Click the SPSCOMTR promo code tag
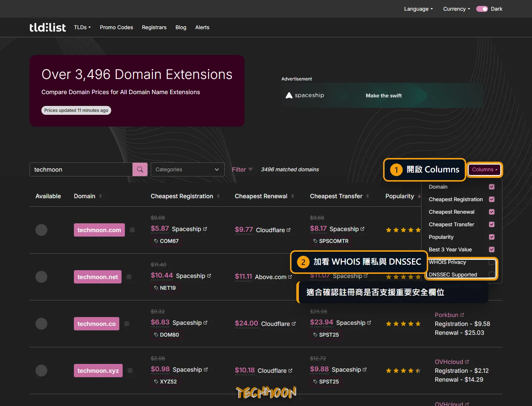532x406 pixels. tap(331, 241)
